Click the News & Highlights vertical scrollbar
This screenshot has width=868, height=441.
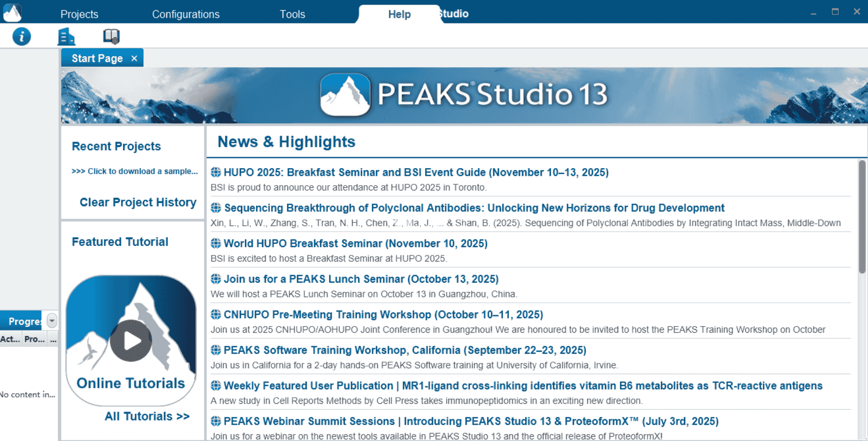862,217
